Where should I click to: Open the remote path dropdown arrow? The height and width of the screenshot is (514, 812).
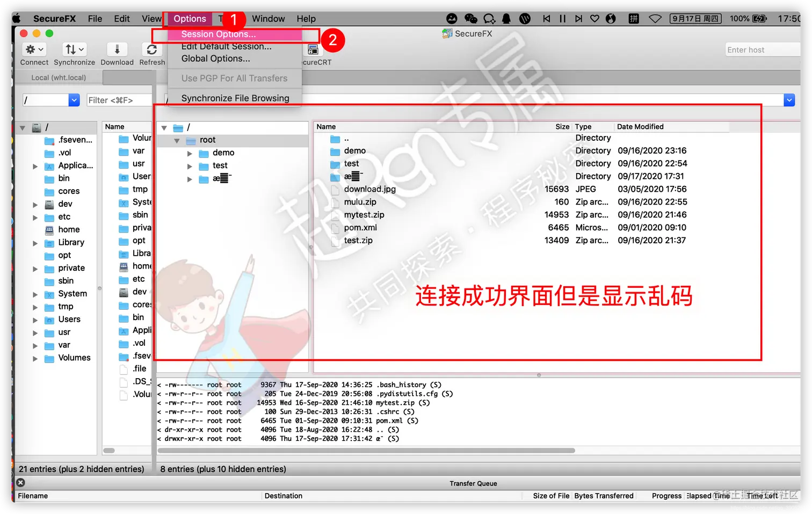point(789,100)
